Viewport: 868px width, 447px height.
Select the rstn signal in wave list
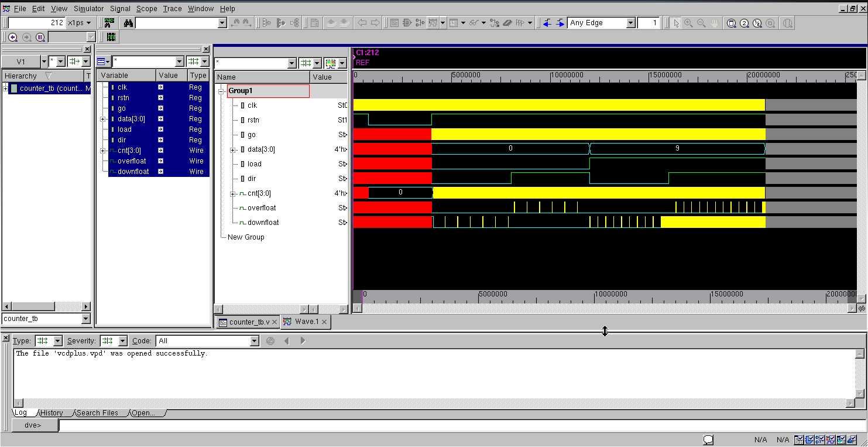coord(253,120)
